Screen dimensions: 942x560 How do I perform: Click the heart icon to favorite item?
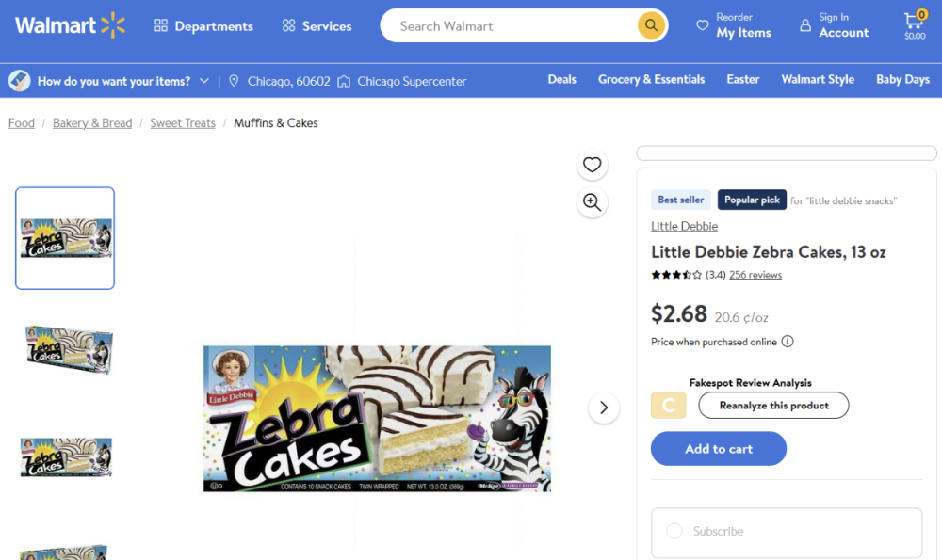click(592, 166)
